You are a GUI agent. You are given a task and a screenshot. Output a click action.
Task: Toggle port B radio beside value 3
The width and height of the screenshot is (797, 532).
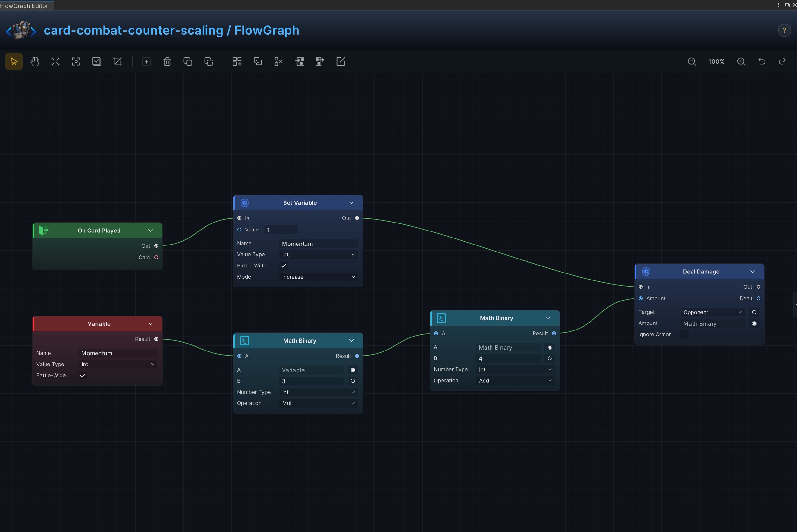353,381
